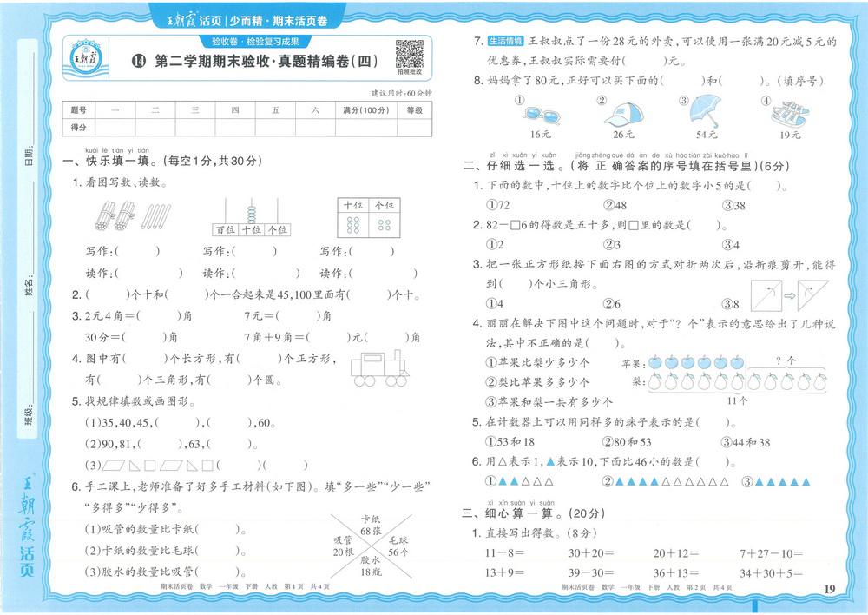Image resolution: width=868 pixels, height=615 pixels.
Task: Click the toy train shapes drawing
Action: 378,367
